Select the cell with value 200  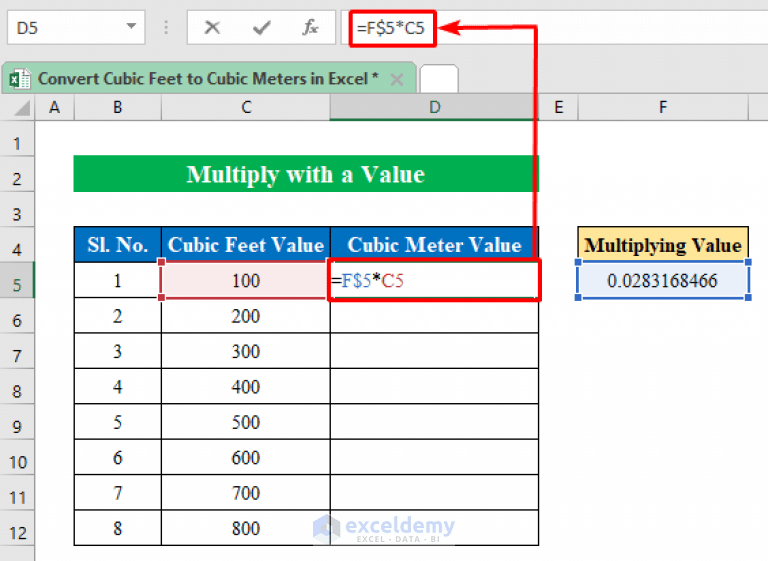[246, 316]
